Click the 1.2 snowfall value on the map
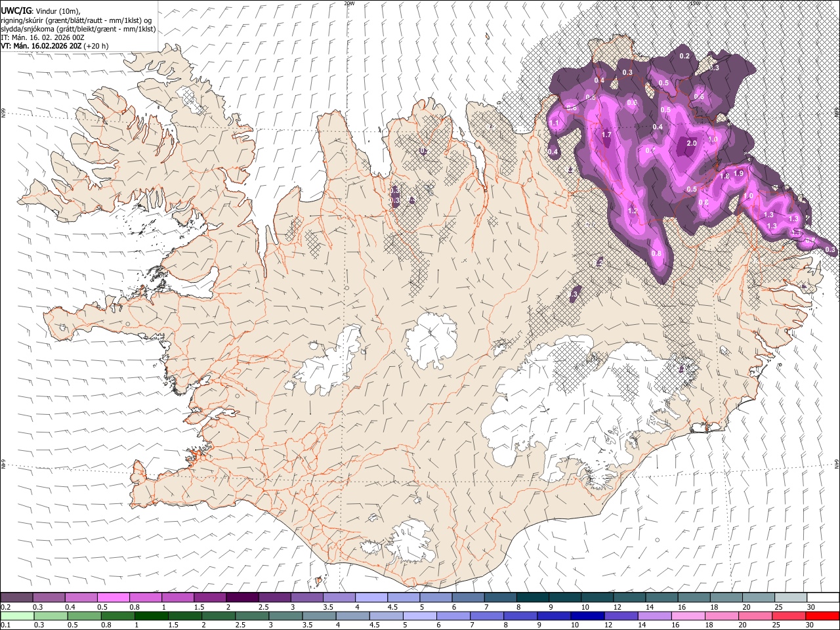 tap(633, 211)
